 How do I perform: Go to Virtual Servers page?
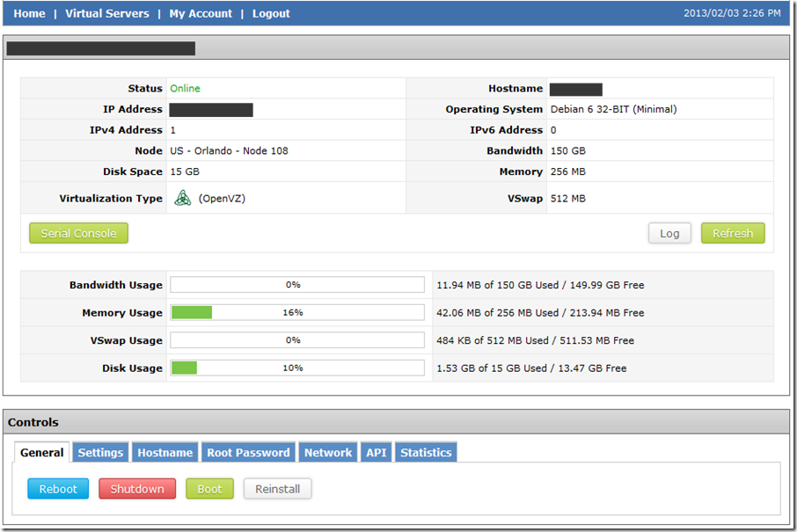(107, 14)
